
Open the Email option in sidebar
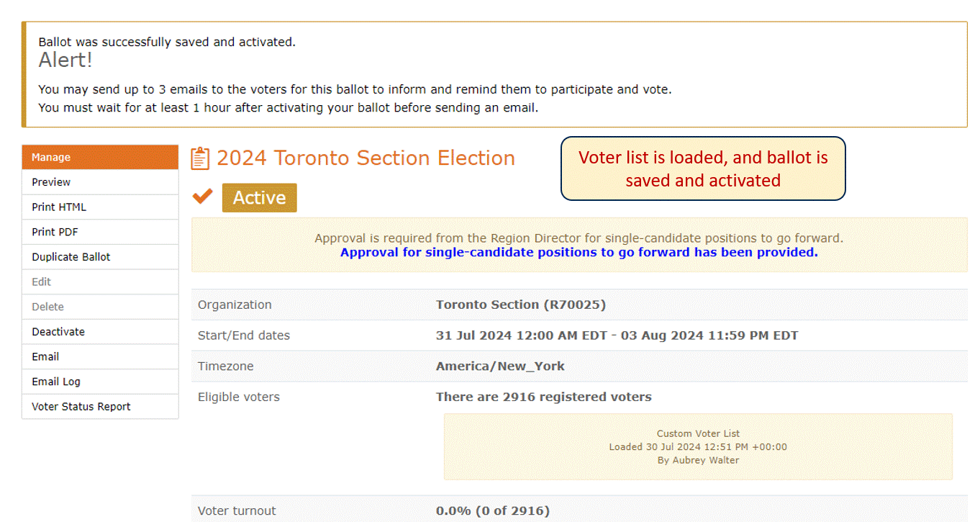pyautogui.click(x=100, y=356)
